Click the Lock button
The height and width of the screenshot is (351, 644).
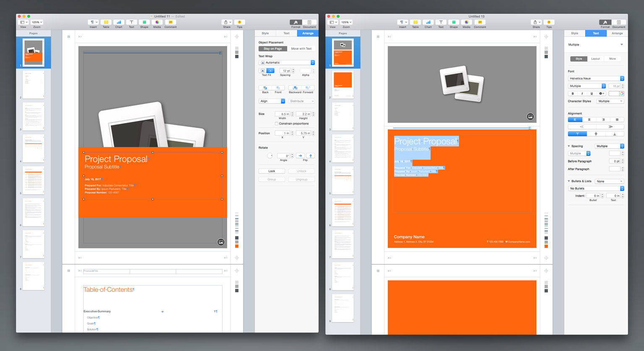click(x=272, y=171)
